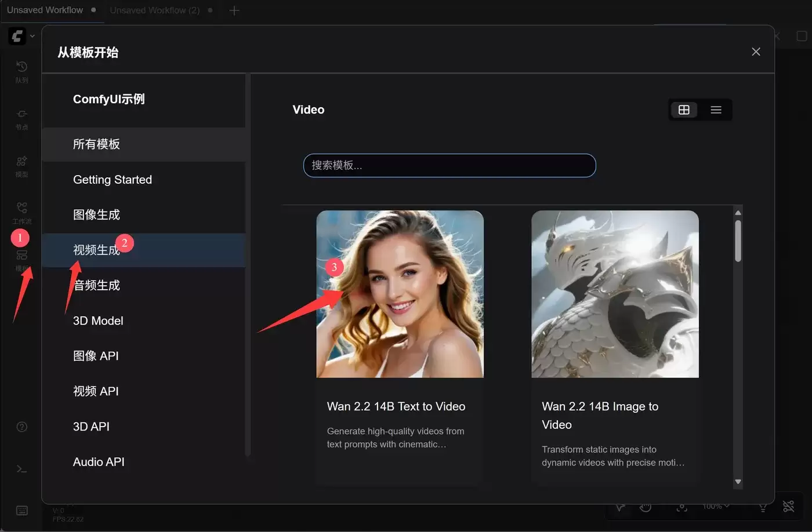Open the 100% zoom level dropdown
812x532 pixels.
[716, 507]
